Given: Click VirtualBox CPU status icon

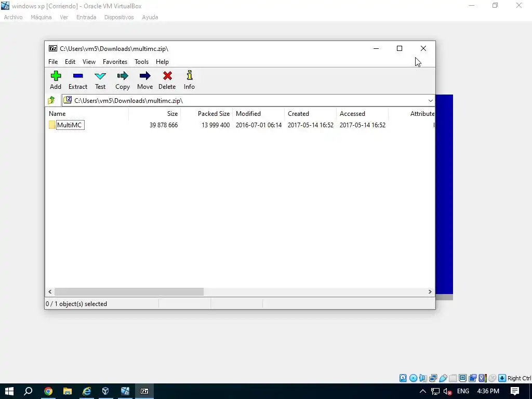Looking at the screenshot, I should pyautogui.click(x=483, y=378).
